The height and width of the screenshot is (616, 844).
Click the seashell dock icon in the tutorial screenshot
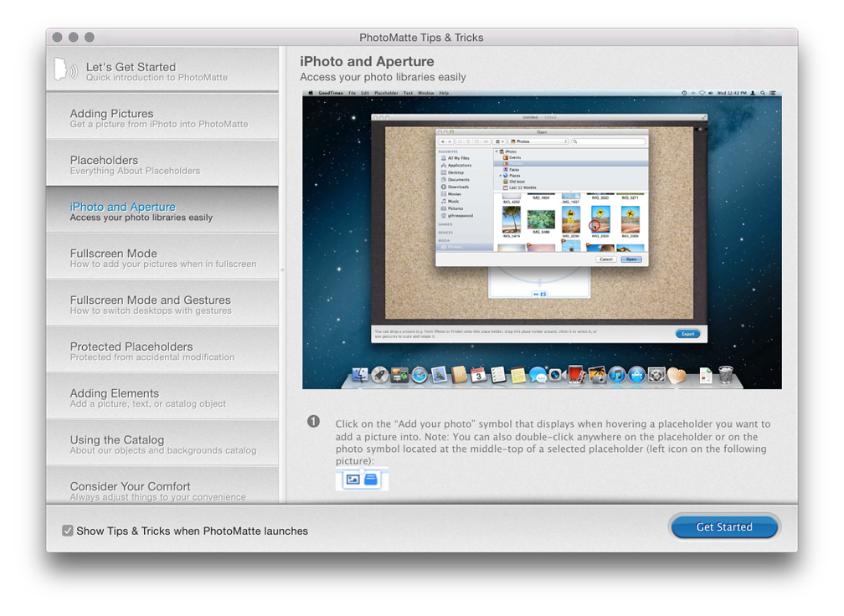pos(677,374)
